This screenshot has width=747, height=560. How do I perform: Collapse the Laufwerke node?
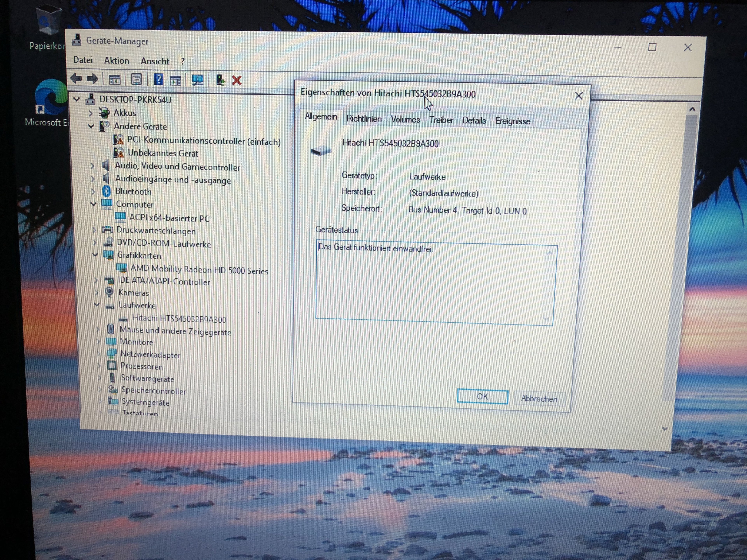click(x=97, y=304)
